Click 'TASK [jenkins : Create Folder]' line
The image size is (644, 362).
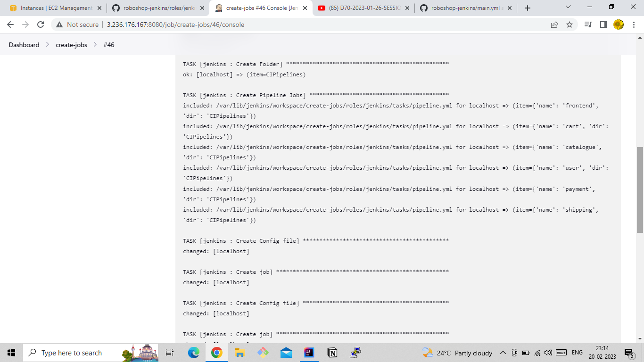[316, 64]
